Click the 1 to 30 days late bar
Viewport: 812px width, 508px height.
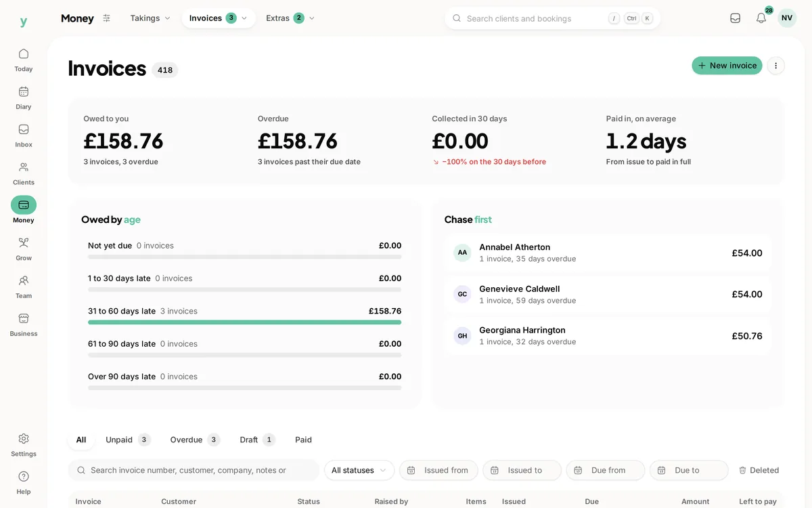click(244, 289)
